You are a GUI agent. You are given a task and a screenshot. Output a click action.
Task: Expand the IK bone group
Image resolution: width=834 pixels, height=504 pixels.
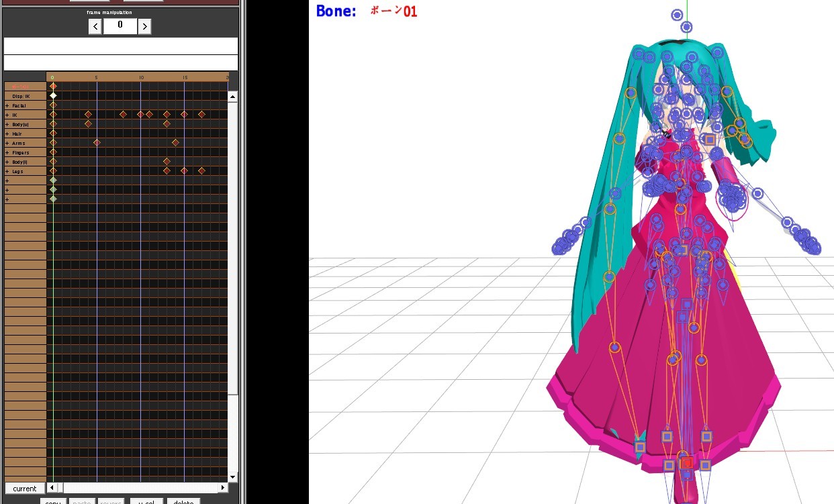(7, 115)
